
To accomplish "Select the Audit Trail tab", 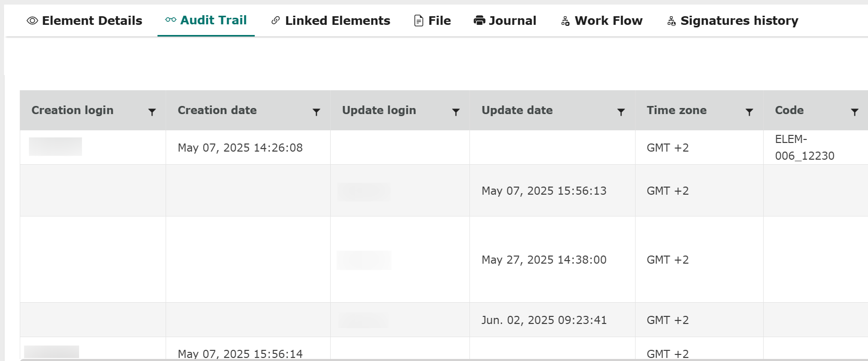I will tap(213, 20).
